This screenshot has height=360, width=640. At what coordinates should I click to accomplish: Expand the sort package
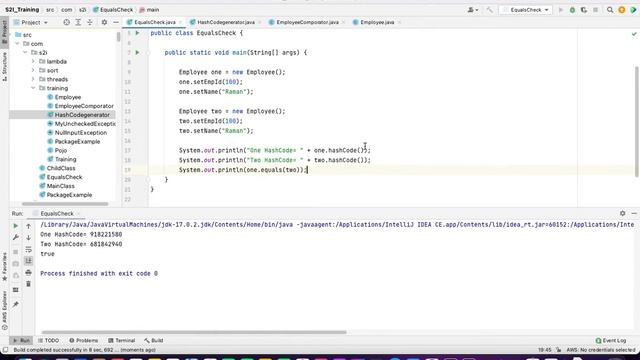pyautogui.click(x=33, y=71)
